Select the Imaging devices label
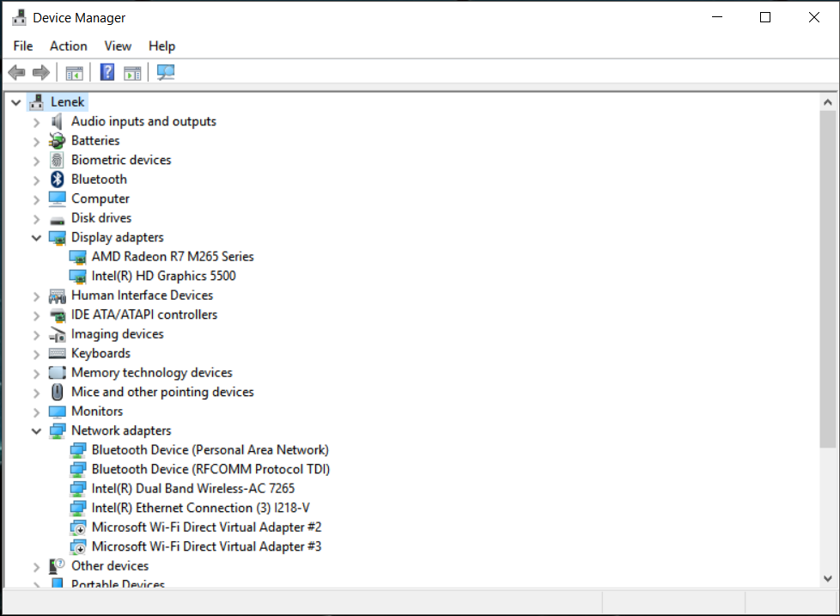 118,333
